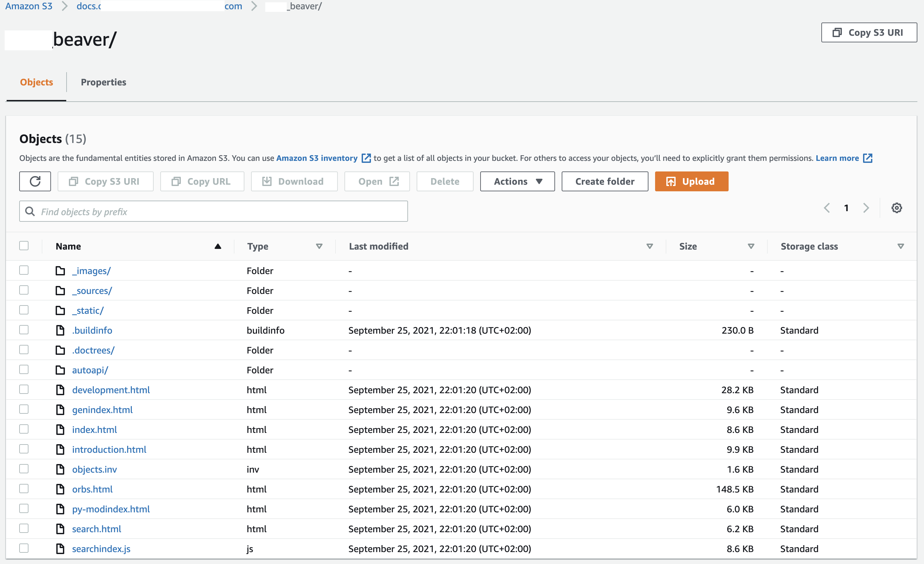This screenshot has width=924, height=564.
Task: Click the .doctrees/ folder icon
Action: pos(60,350)
